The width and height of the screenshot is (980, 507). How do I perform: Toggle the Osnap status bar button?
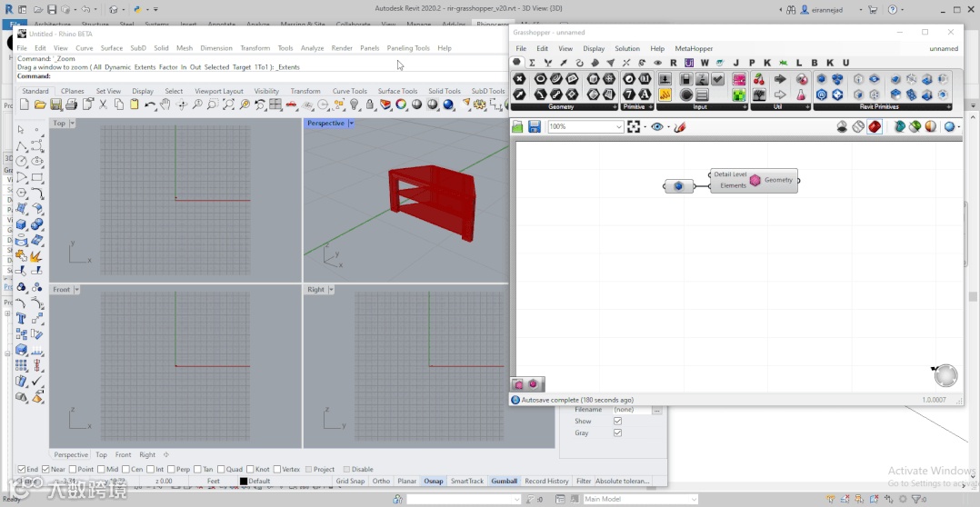[x=434, y=482]
